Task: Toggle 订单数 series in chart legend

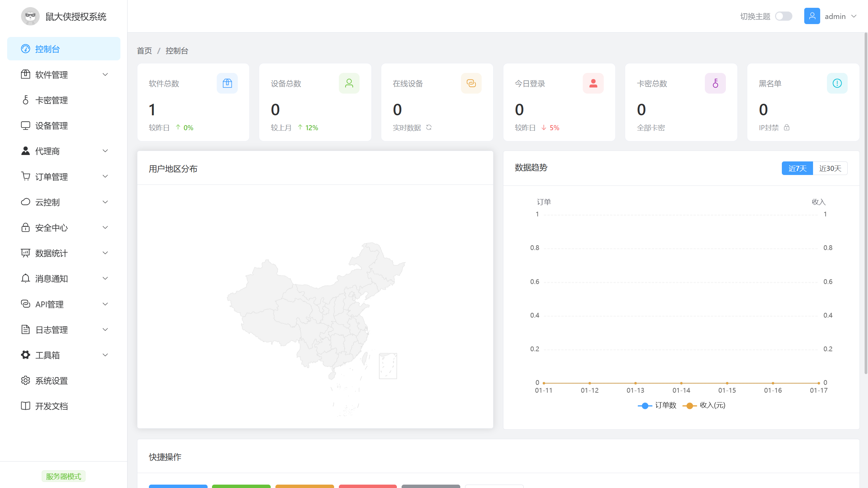Action: pyautogui.click(x=657, y=405)
